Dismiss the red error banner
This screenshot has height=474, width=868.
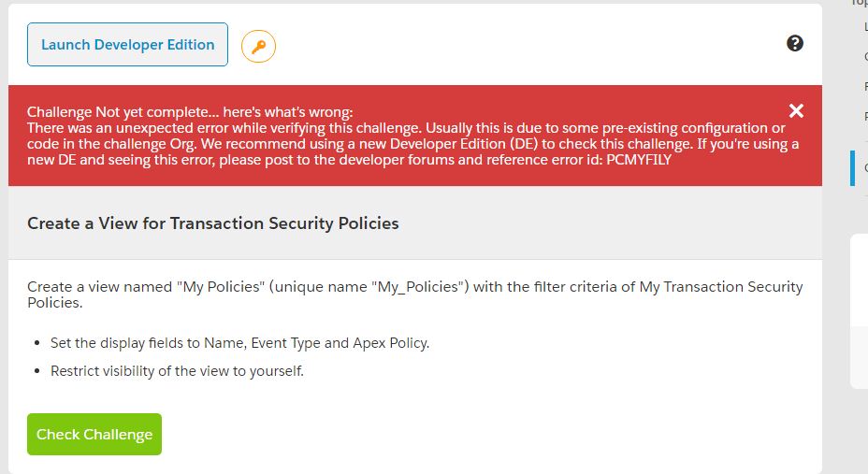(796, 111)
